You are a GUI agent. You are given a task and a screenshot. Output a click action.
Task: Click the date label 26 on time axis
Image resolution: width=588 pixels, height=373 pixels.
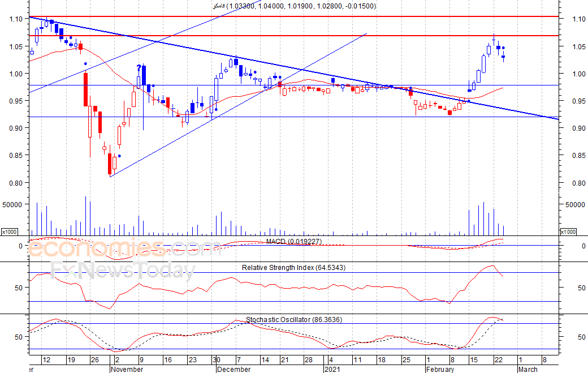[95, 360]
